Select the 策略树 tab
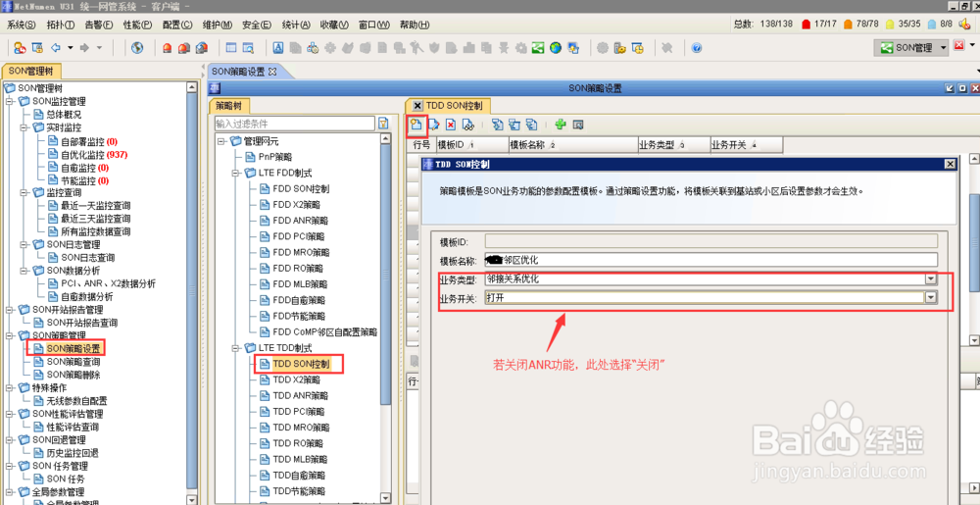 tap(228, 106)
